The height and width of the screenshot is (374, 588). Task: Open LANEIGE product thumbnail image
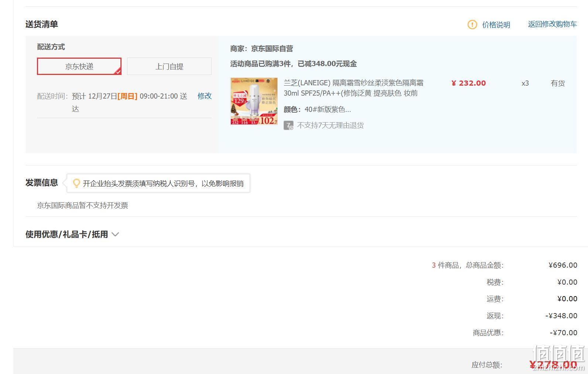254,101
